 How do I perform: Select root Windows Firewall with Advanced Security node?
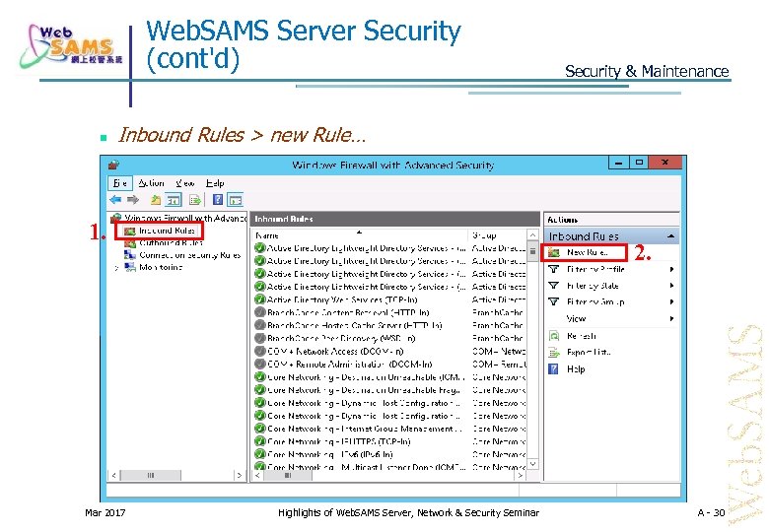pyautogui.click(x=185, y=218)
